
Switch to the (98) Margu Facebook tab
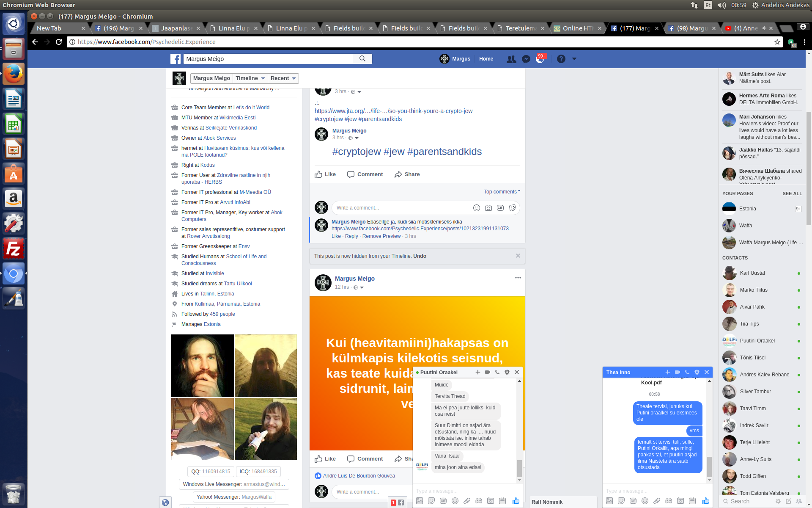point(692,28)
